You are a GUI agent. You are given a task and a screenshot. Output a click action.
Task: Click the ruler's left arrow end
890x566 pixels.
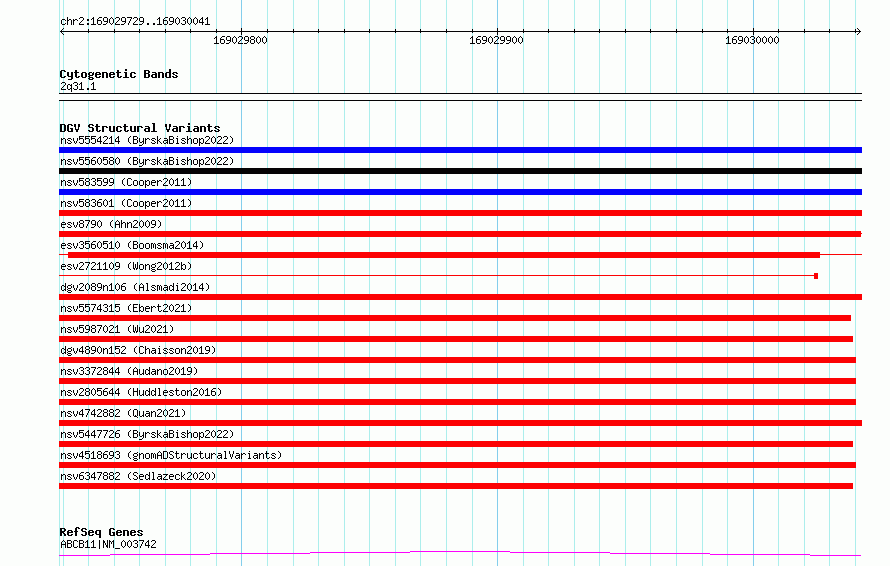[x=62, y=31]
